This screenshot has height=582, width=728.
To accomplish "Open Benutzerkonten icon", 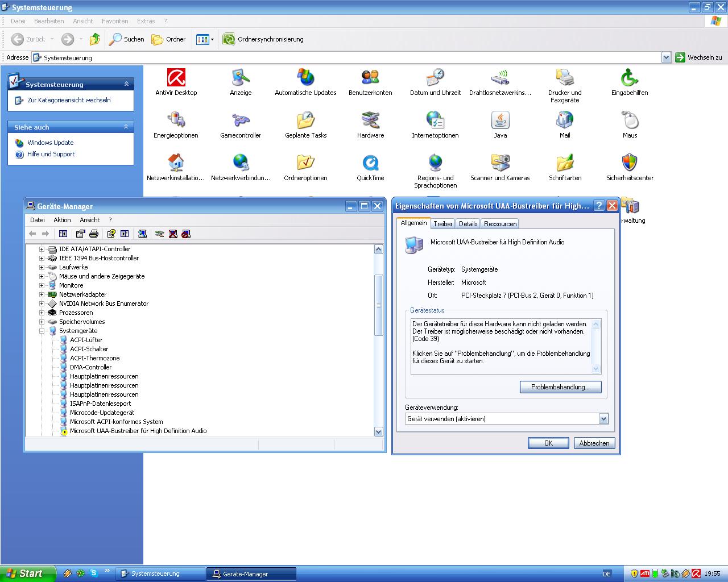I will pyautogui.click(x=370, y=82).
